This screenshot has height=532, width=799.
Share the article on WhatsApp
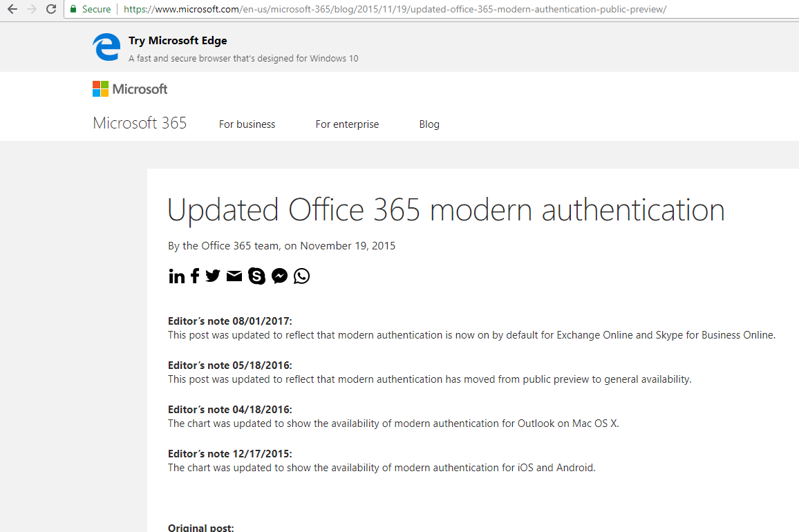301,276
